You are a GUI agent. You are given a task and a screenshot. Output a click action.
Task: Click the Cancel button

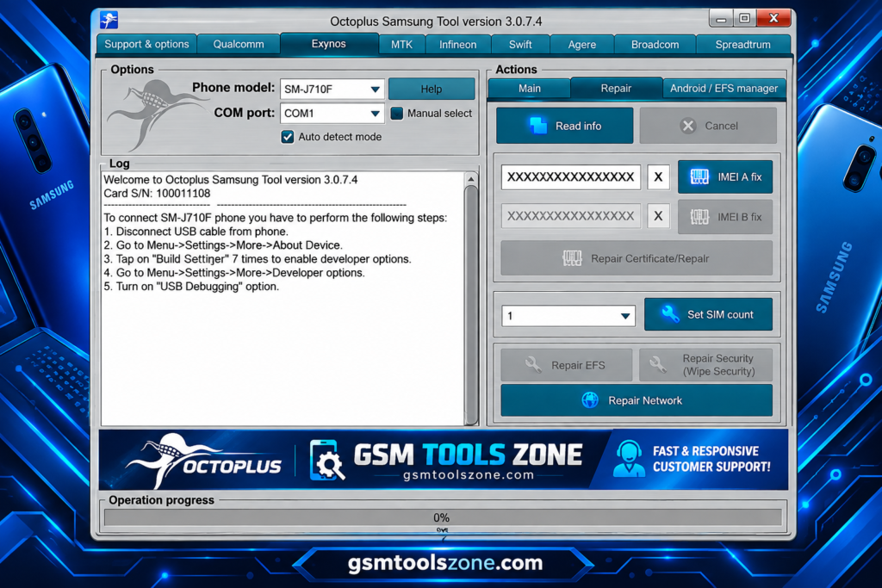[708, 126]
